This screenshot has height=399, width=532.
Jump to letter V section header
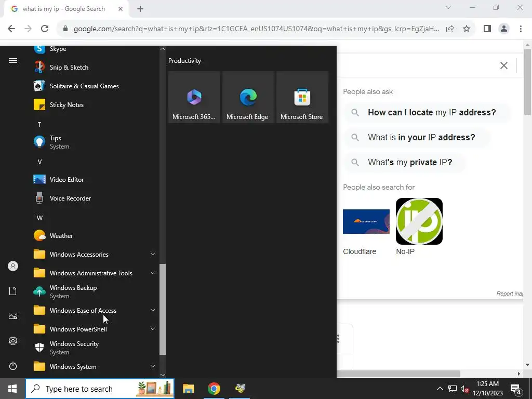pos(39,162)
